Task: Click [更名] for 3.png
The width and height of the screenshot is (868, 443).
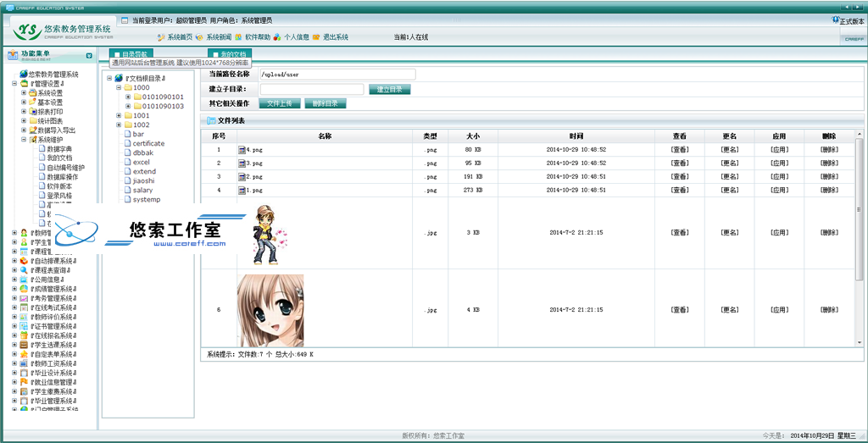Action: pyautogui.click(x=729, y=163)
